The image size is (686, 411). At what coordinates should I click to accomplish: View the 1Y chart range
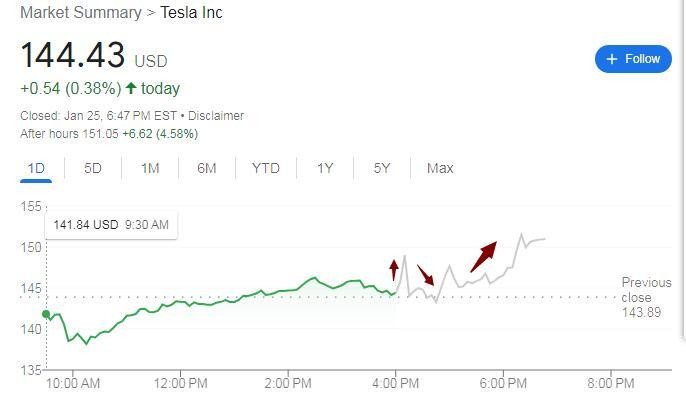coord(325,168)
